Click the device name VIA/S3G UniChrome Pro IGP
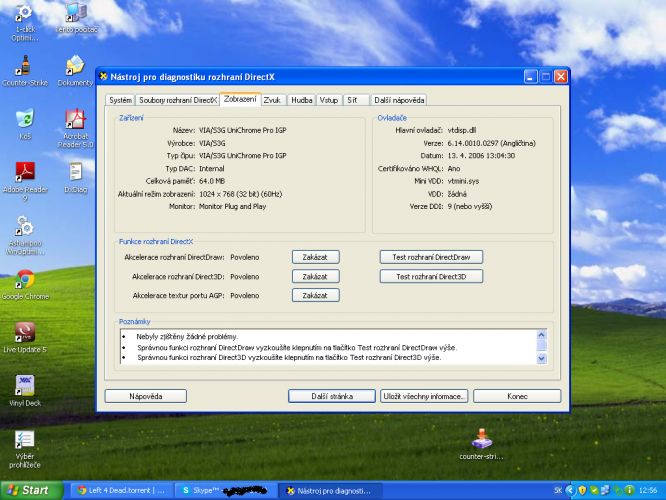 [x=243, y=130]
